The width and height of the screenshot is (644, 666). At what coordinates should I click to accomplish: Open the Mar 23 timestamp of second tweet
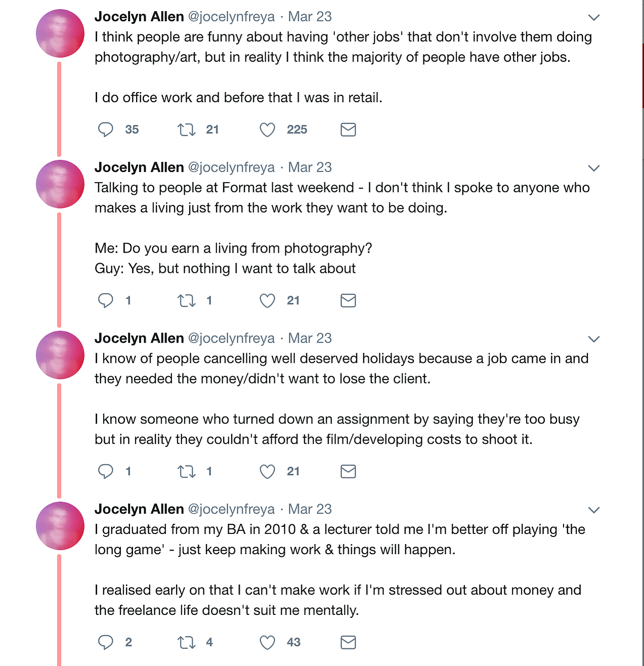coord(310,168)
